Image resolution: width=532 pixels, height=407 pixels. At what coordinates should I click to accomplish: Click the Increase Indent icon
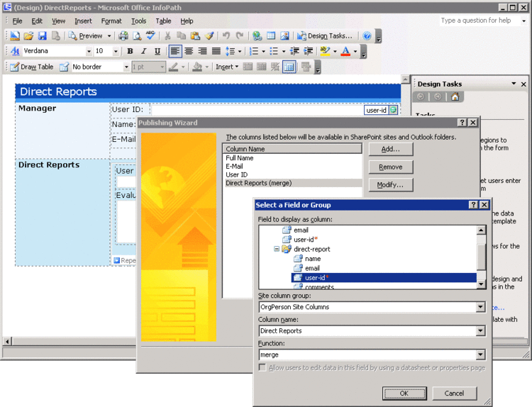click(x=308, y=51)
